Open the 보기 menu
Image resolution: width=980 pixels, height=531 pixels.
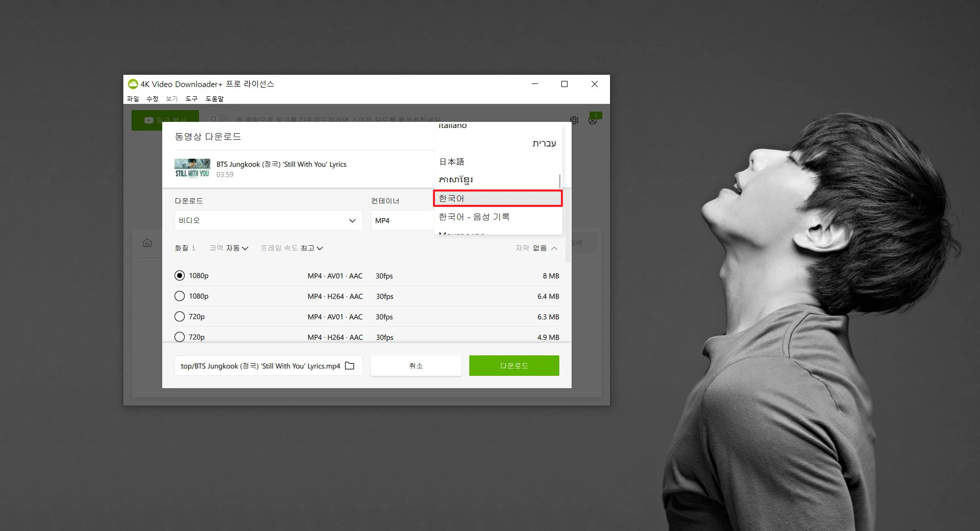click(172, 99)
